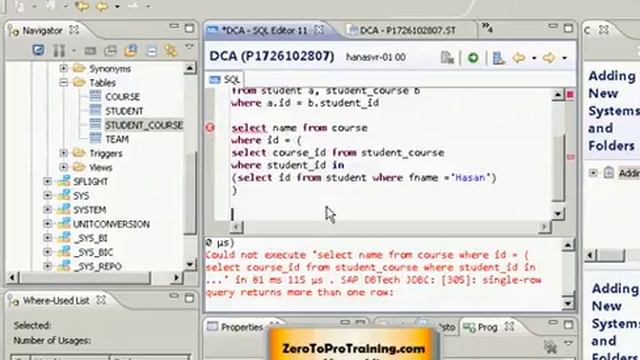
Task: Click the error marker beside select statement
Action: [210, 128]
